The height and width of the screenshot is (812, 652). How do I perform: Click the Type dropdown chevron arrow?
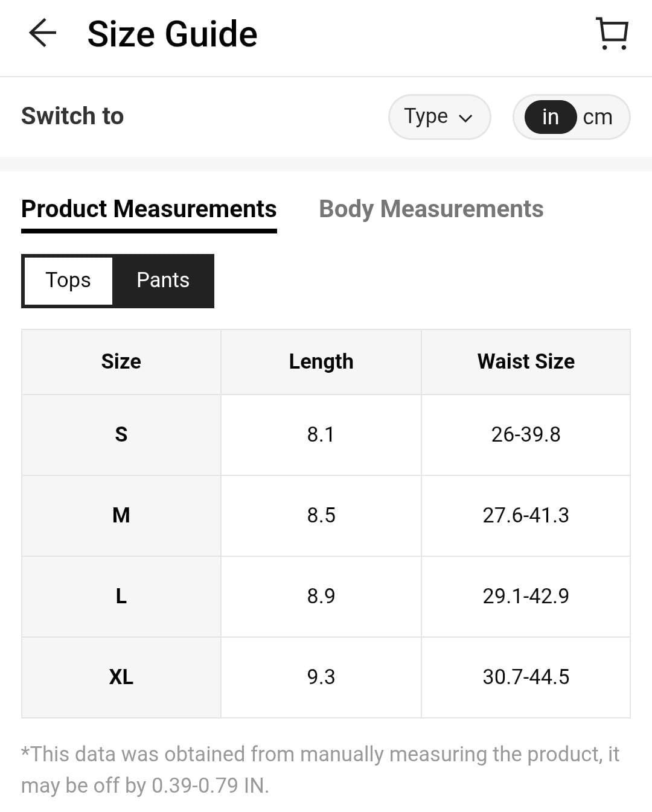tap(465, 118)
